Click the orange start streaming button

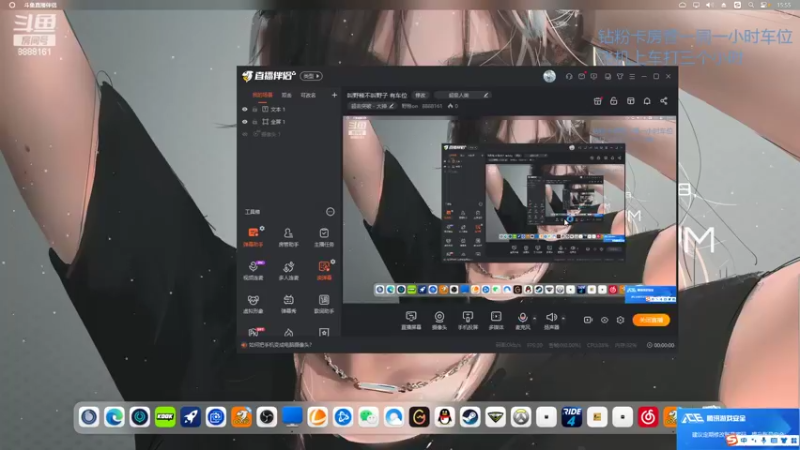tap(651, 320)
